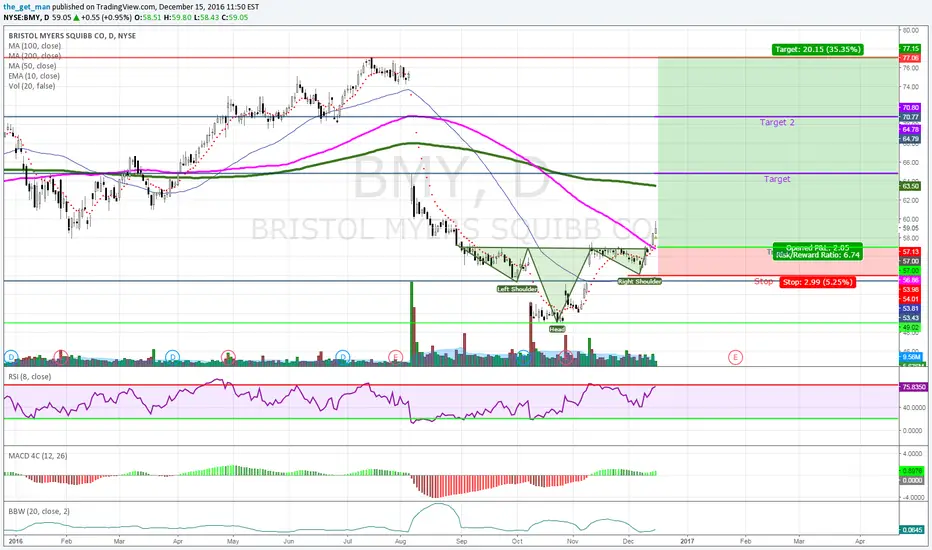Click the Risk/Reward Ratio: 6.74 label
932x550 pixels.
point(818,255)
